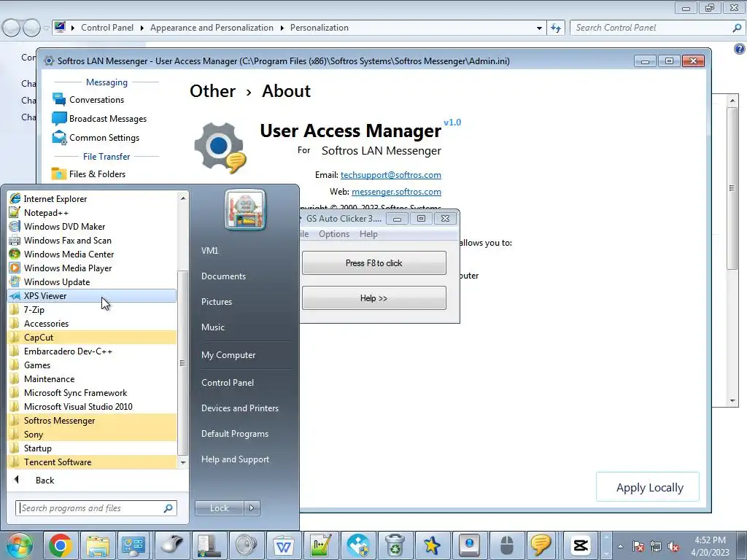The image size is (747, 560).
Task: Open Windows Update from the Start menu
Action: click(92, 282)
